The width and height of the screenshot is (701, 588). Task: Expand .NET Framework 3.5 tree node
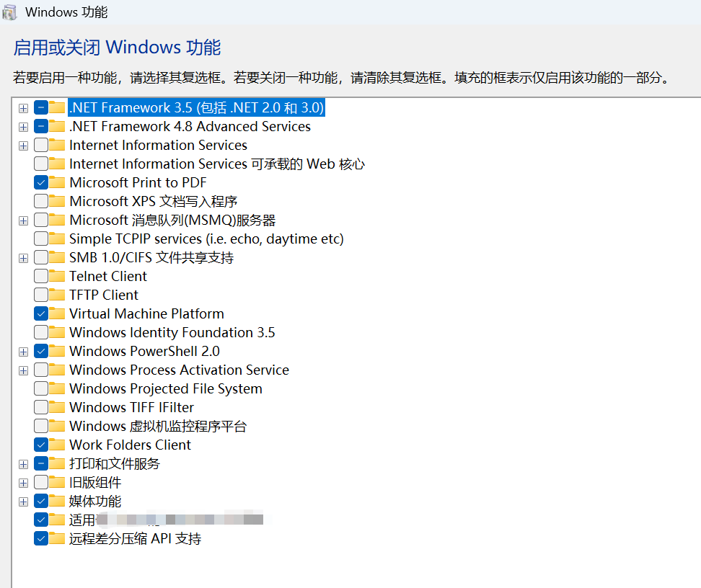point(23,108)
